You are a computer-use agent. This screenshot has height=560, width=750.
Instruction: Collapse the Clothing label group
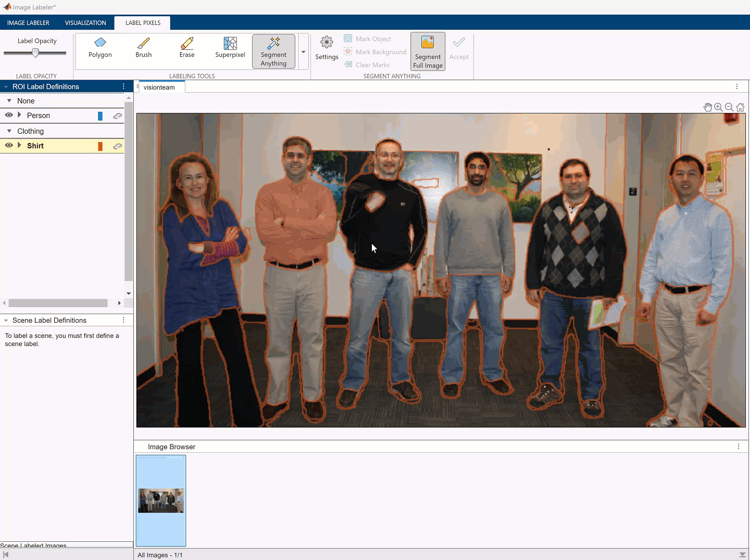pos(8,131)
